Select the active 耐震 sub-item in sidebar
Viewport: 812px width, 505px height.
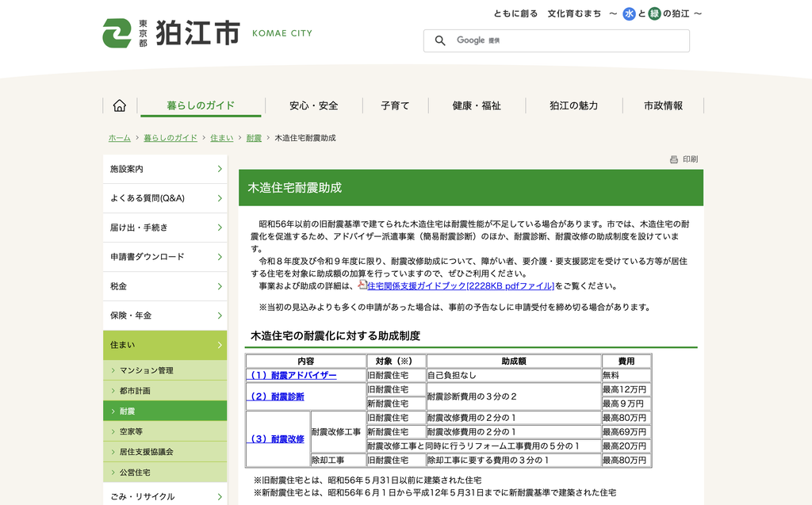[165, 411]
